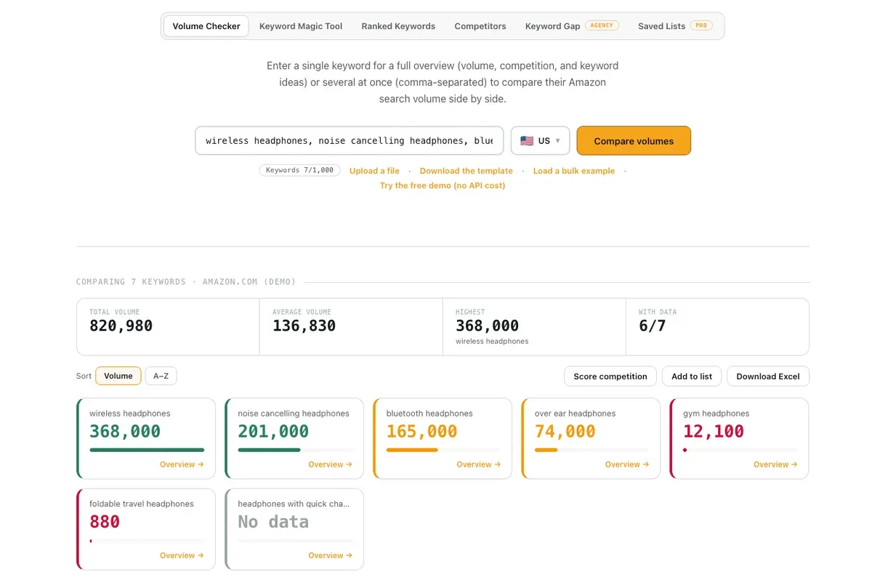Click the over ear headphones volume bar
872x588 pixels.
click(592, 450)
